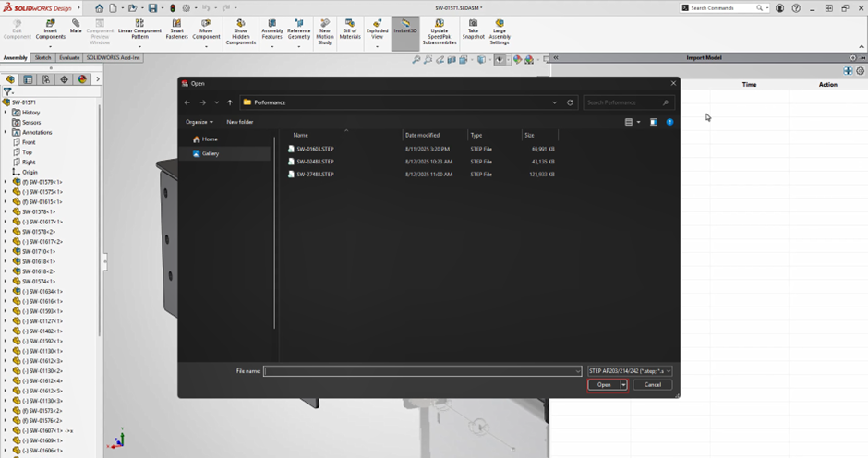This screenshot has height=458, width=868.
Task: Open the view options dropdown in the dialog
Action: pyautogui.click(x=638, y=122)
